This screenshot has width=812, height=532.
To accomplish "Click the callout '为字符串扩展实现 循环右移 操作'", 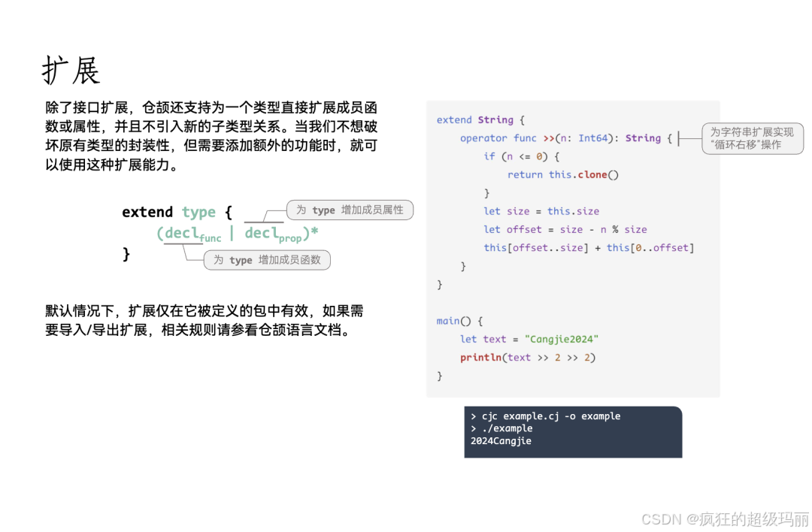I will [x=752, y=138].
